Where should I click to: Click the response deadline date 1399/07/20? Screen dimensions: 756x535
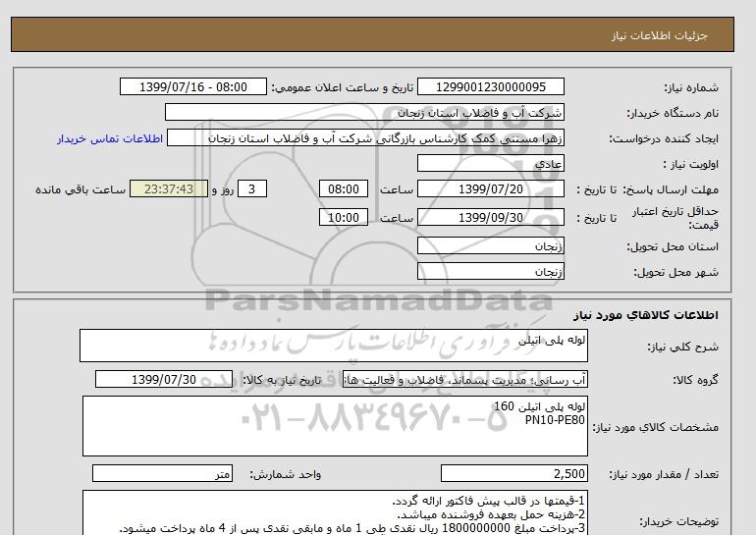point(490,188)
